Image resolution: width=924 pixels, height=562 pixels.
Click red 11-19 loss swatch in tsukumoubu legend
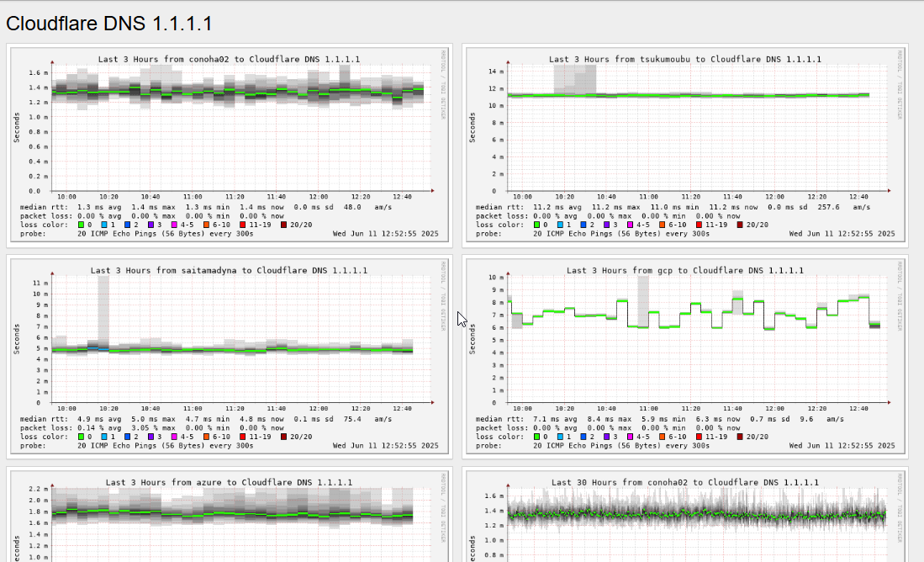pyautogui.click(x=698, y=225)
